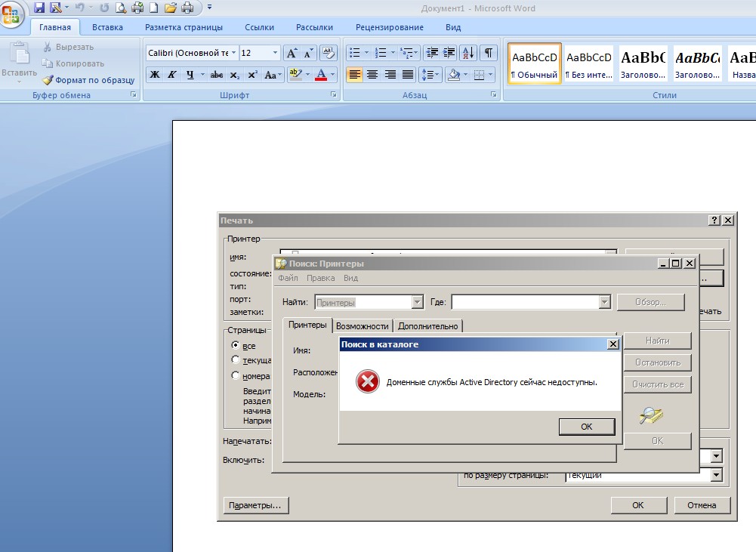Create new blank document icon

point(154,8)
